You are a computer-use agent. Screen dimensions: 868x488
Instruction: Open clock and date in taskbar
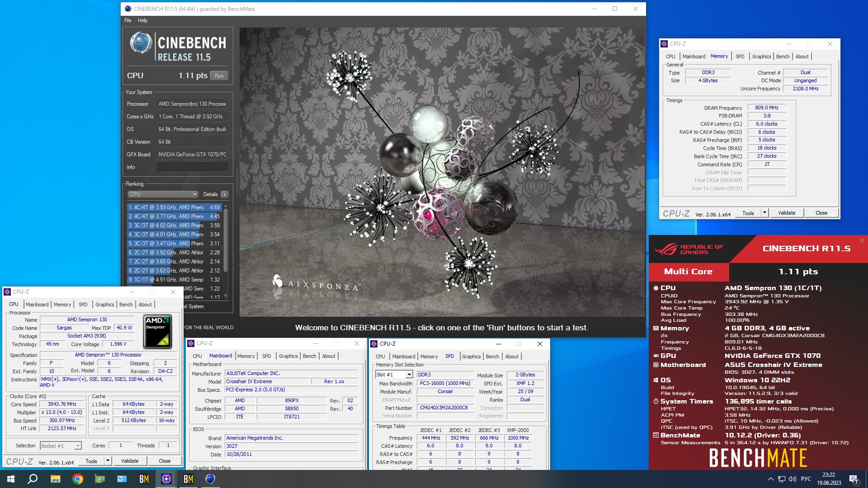point(829,479)
